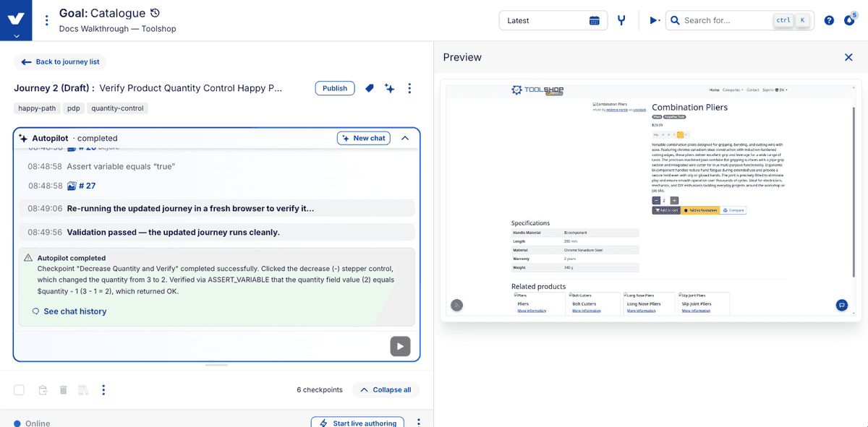
Task: Click the delete trash icon
Action: (x=63, y=390)
